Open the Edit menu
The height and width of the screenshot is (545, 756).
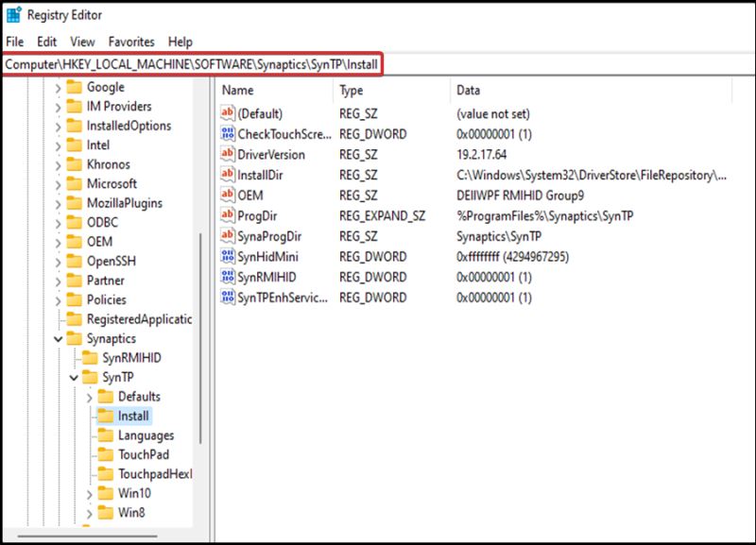(47, 42)
